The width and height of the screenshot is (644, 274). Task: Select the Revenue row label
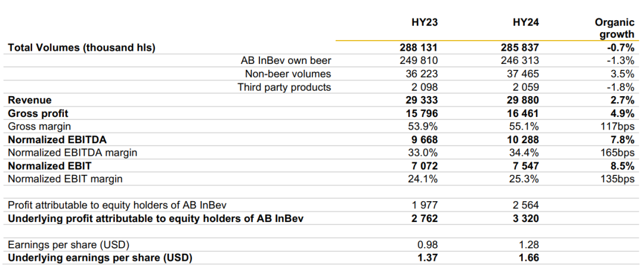(30, 100)
